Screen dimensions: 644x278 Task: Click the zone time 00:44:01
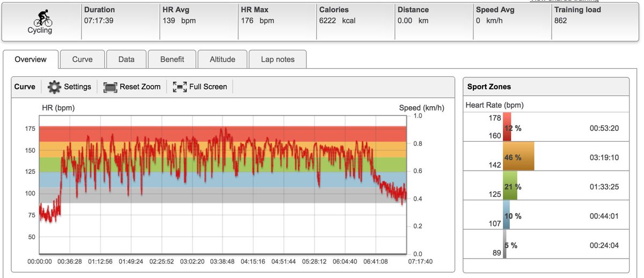[604, 216]
